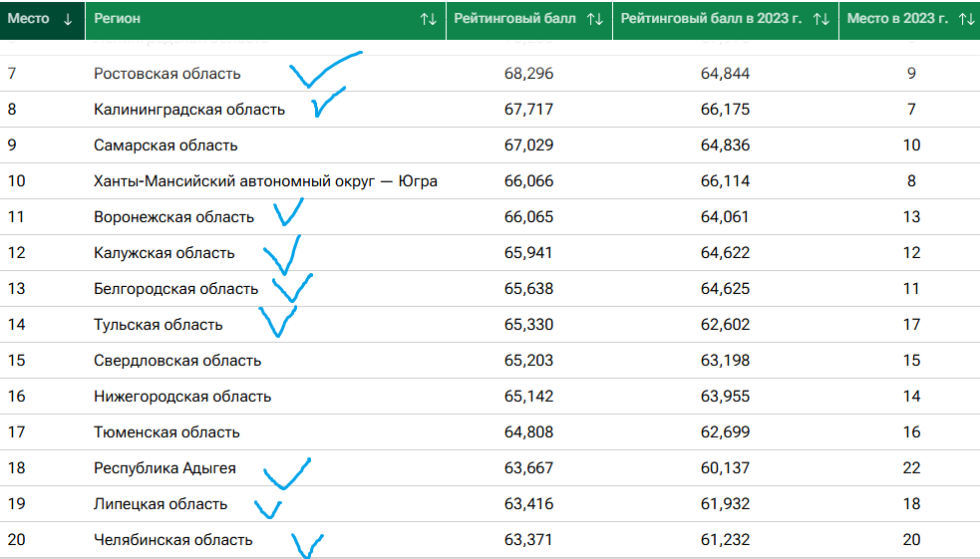Screen dimensions: 980x559
Task: Choose Свердловская область from the list
Action: tap(177, 361)
